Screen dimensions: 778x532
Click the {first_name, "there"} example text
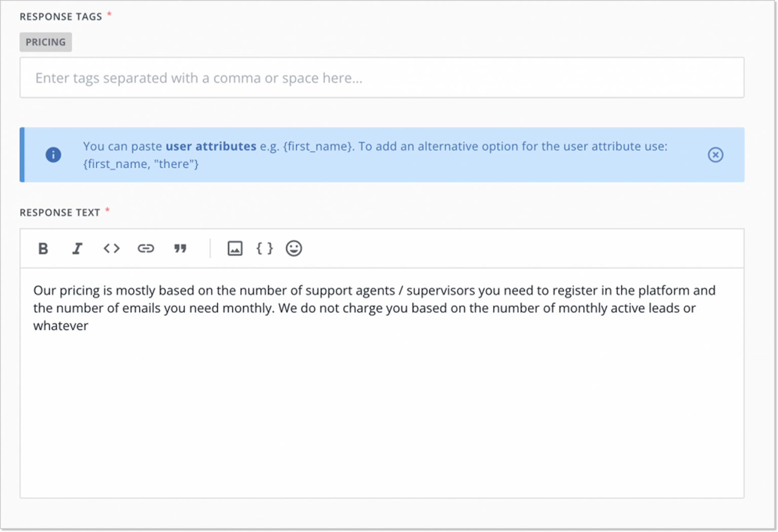point(141,164)
